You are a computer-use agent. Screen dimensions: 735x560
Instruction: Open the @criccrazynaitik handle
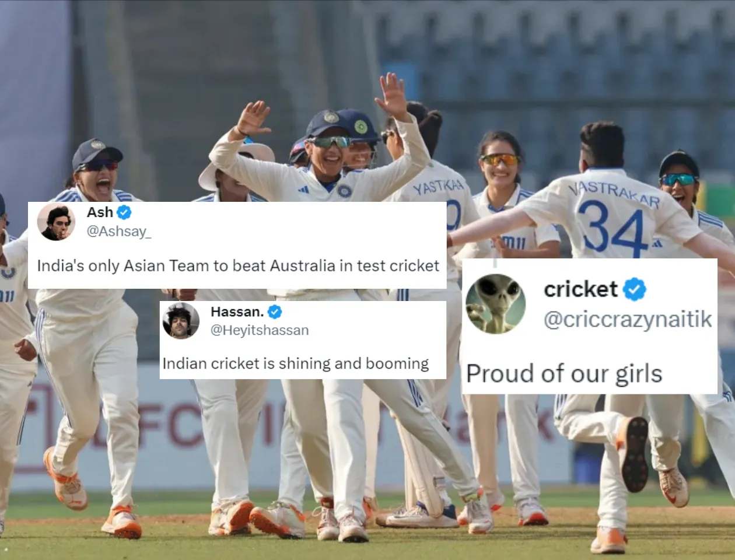(x=628, y=320)
